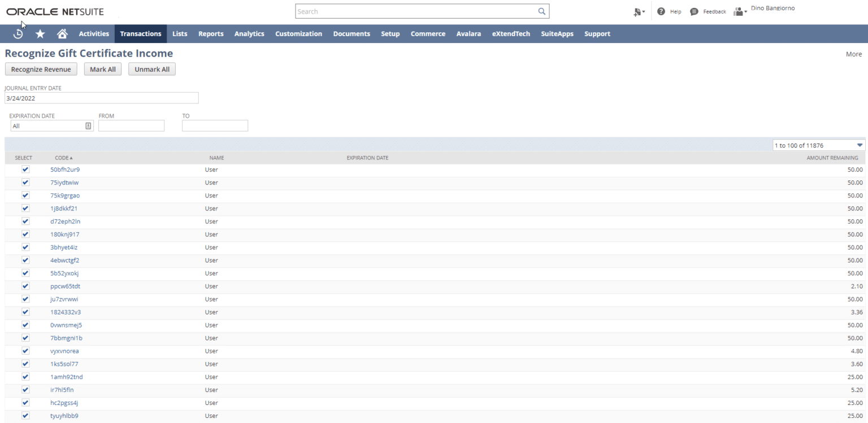
Task: Open the Feedback speech bubble icon
Action: tap(694, 11)
